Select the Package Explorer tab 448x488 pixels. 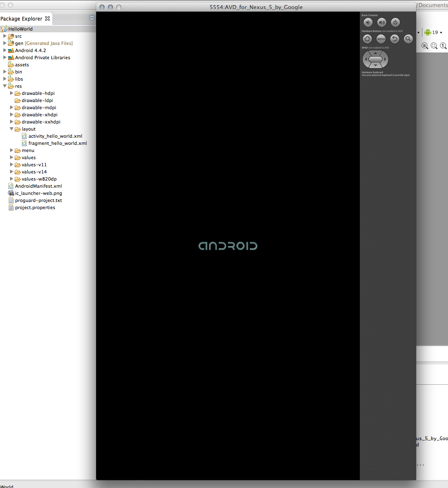tap(21, 18)
